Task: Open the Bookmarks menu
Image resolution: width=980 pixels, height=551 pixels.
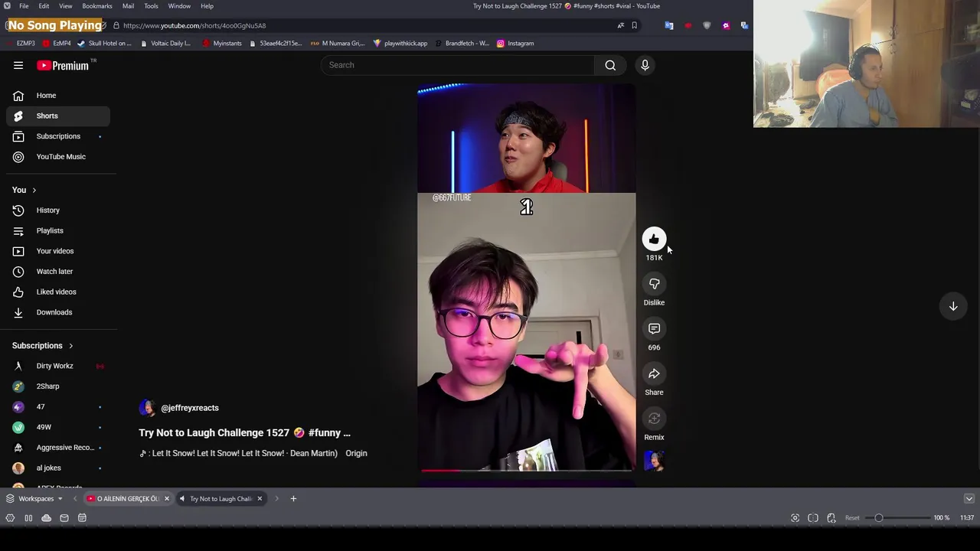Action: click(x=97, y=6)
